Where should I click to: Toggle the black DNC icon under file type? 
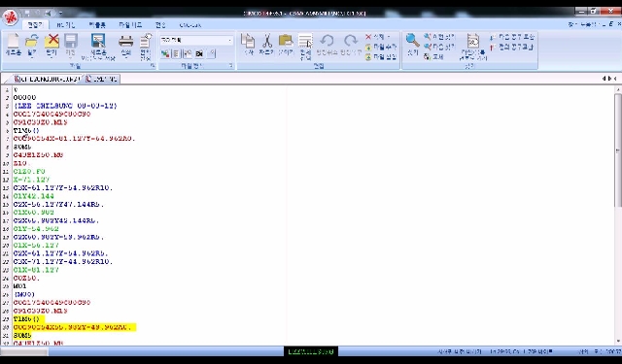point(199,53)
